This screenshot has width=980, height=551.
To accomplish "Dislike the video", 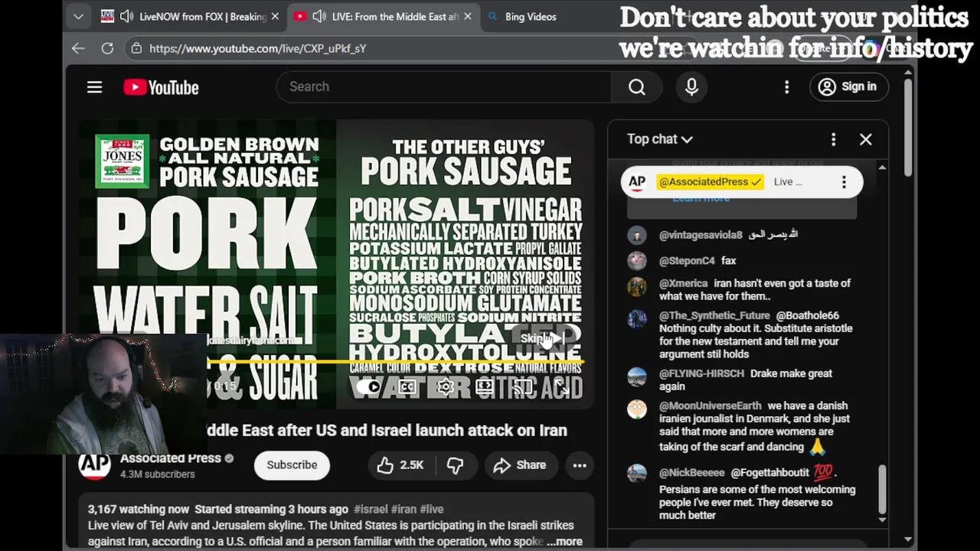I will (x=456, y=465).
